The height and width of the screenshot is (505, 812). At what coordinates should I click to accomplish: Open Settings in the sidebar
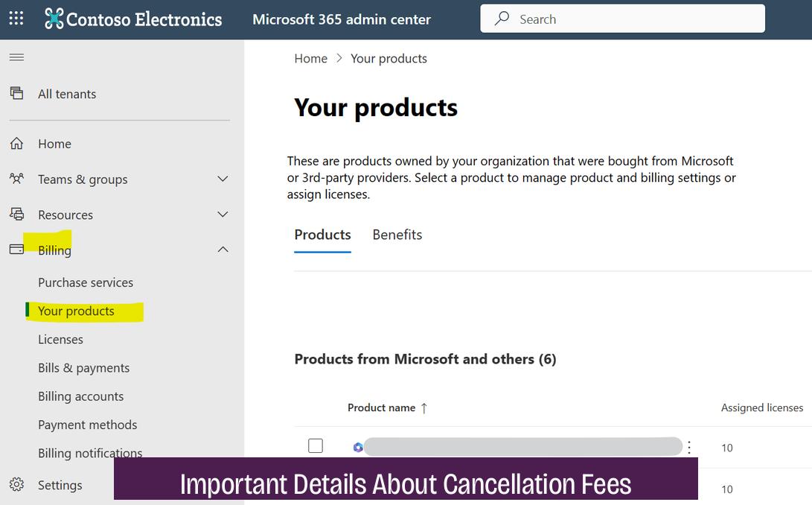coord(60,486)
